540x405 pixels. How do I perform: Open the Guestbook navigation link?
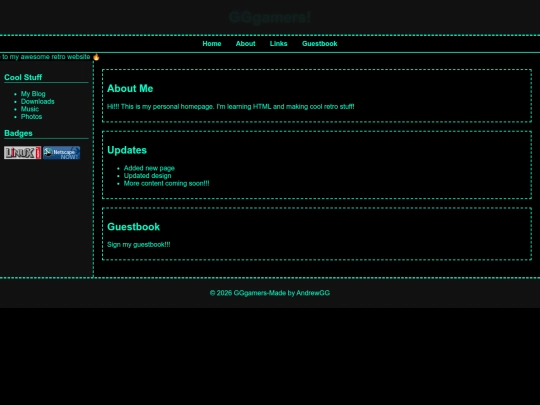coord(320,44)
